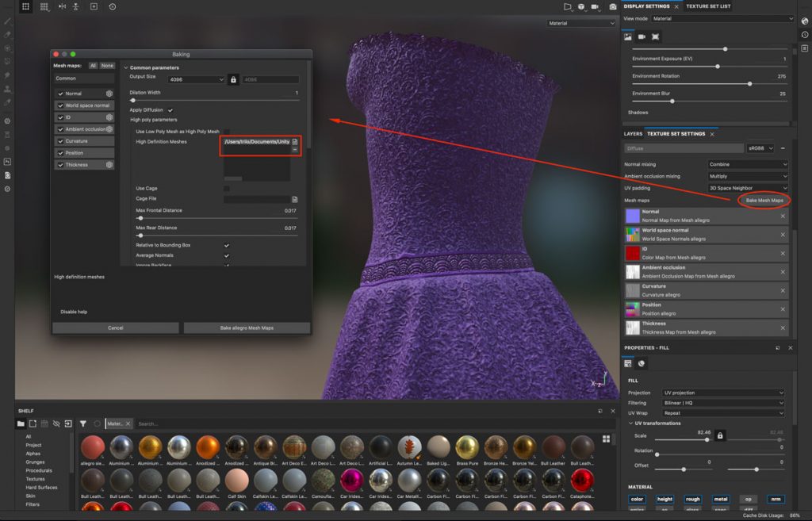Open the Projection UV projection dropdown

coord(723,393)
